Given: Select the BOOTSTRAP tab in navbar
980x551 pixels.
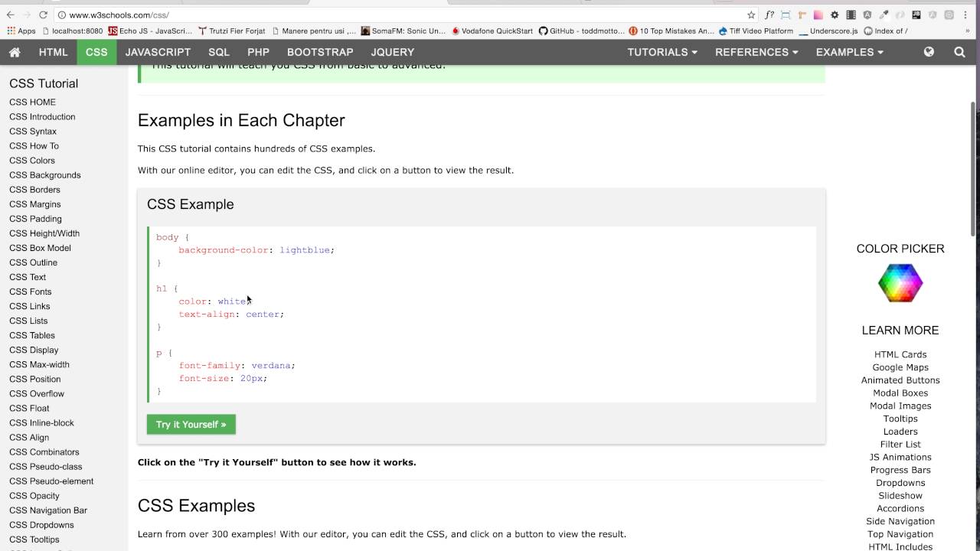Looking at the screenshot, I should point(320,52).
